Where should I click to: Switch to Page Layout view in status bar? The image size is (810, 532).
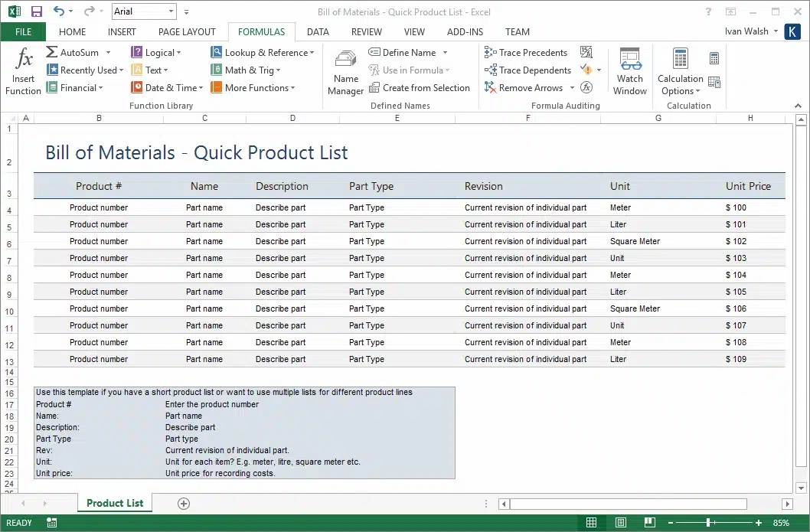click(x=621, y=523)
